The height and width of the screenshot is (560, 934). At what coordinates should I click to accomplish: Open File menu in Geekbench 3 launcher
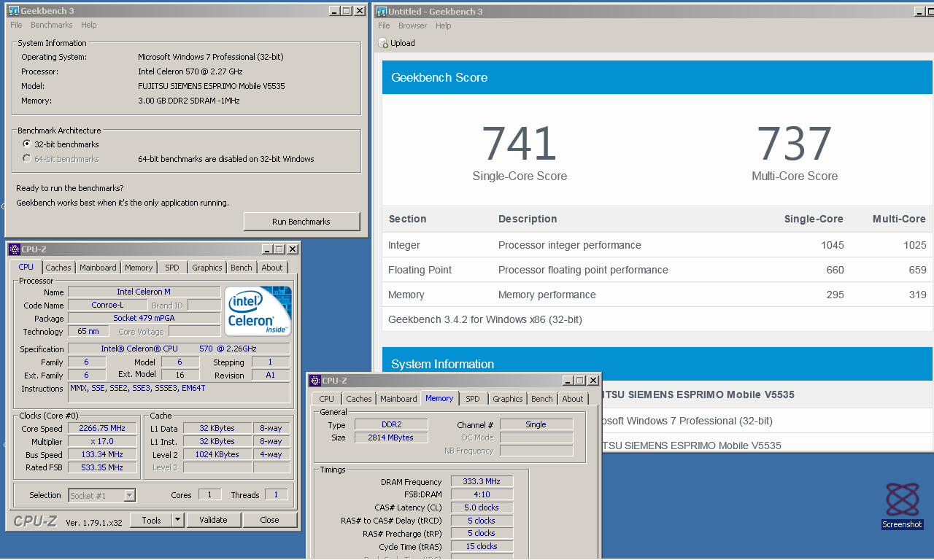tap(16, 25)
